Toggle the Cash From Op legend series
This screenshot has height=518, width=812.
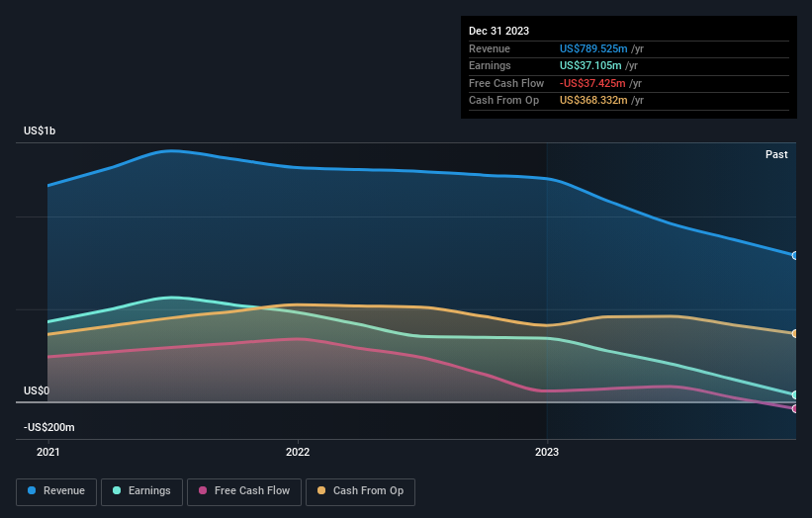coord(360,491)
